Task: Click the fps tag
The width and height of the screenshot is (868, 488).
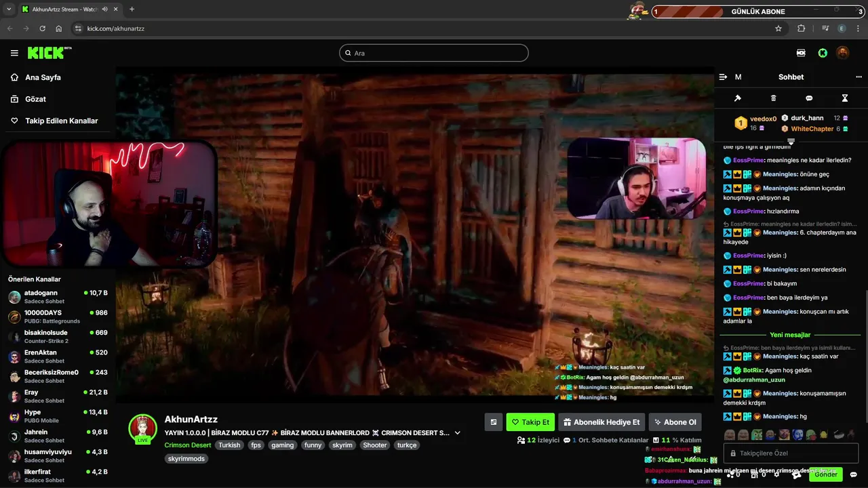Action: click(x=256, y=445)
